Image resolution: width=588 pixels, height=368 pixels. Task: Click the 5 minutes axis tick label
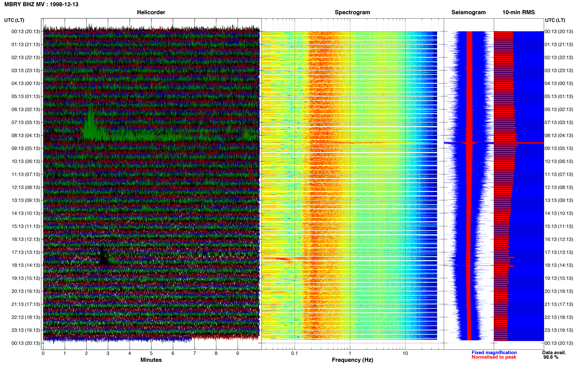coord(151,353)
